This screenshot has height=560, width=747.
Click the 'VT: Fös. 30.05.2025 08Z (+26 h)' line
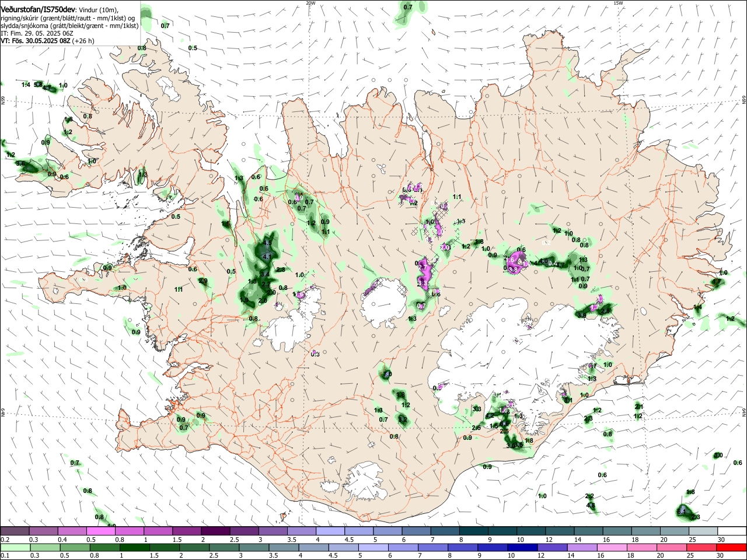48,41
